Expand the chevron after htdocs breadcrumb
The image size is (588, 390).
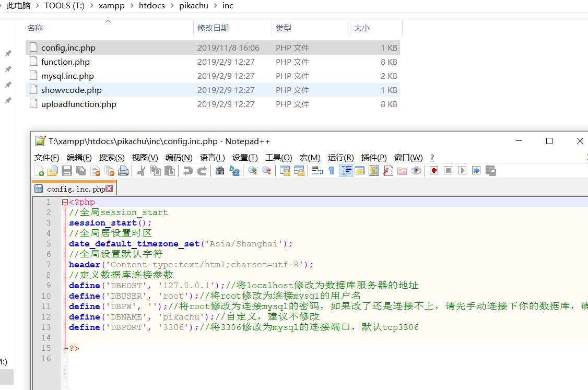click(172, 6)
